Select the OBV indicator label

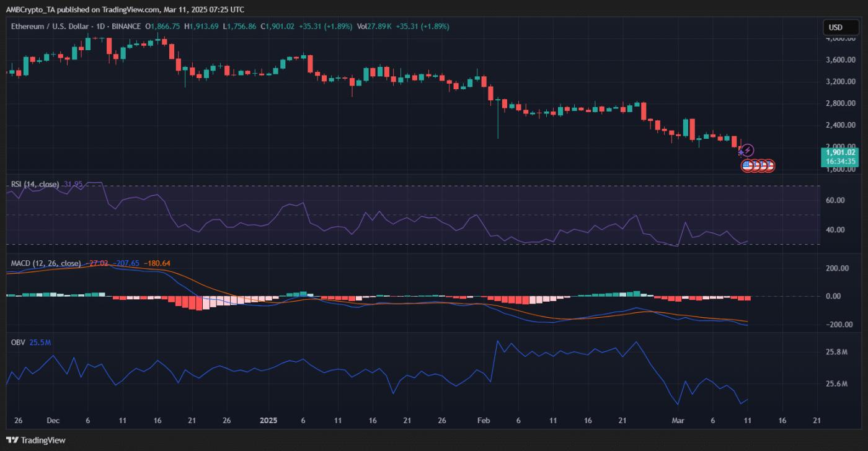[x=15, y=341]
